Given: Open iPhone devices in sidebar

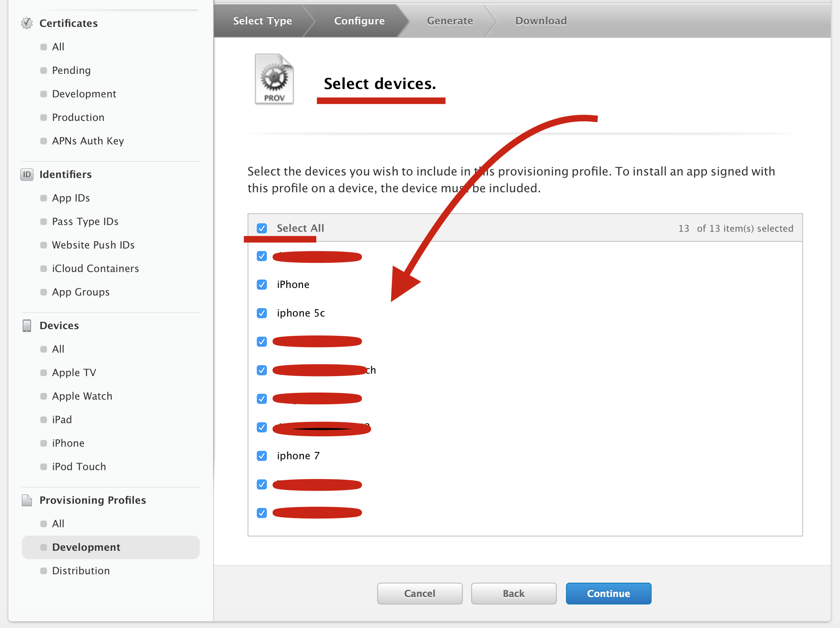Looking at the screenshot, I should click(x=68, y=443).
